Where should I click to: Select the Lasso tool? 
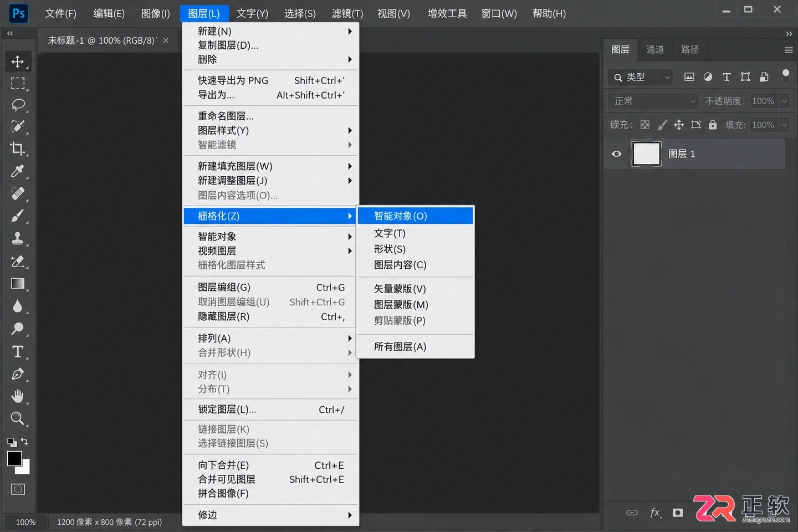point(18,105)
